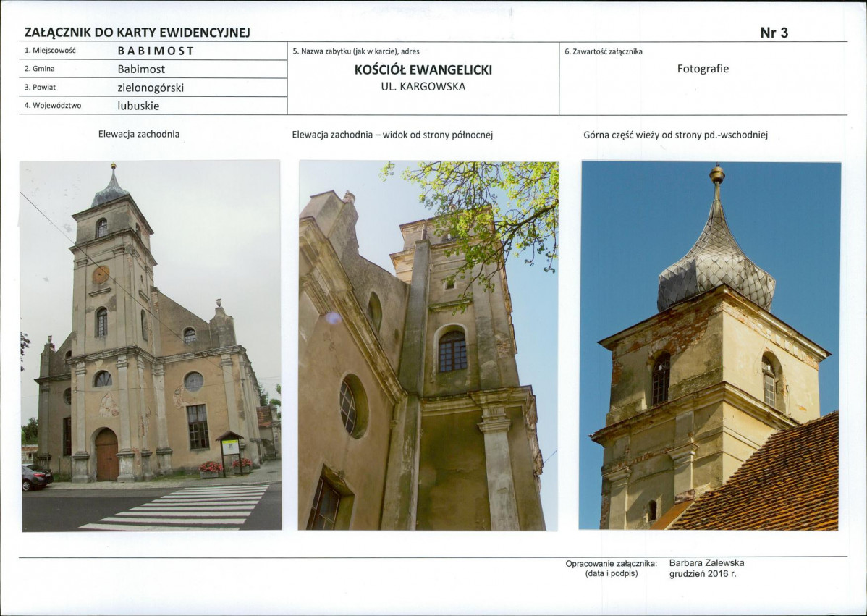
Task: Click the caption Elewacja zachodnia
Action: (x=139, y=134)
